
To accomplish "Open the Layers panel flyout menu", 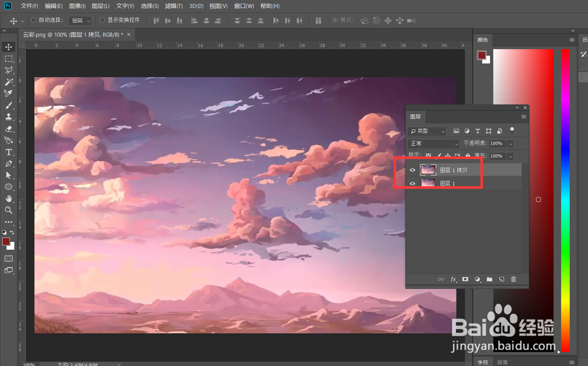I will coord(524,117).
